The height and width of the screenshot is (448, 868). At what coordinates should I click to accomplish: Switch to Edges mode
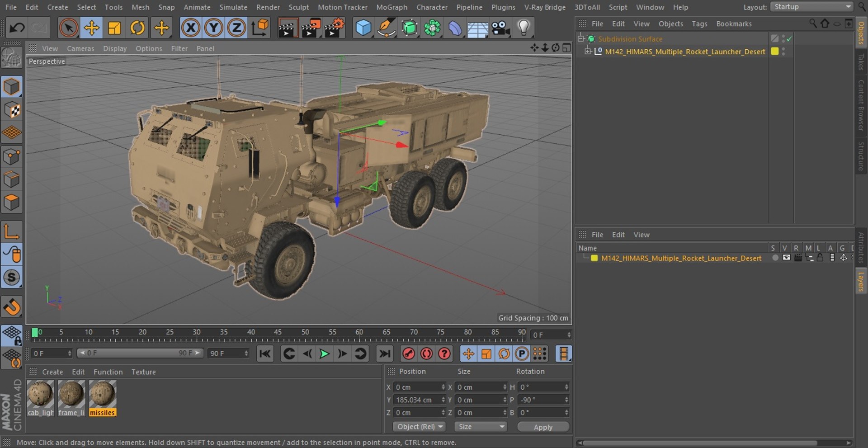[12, 179]
